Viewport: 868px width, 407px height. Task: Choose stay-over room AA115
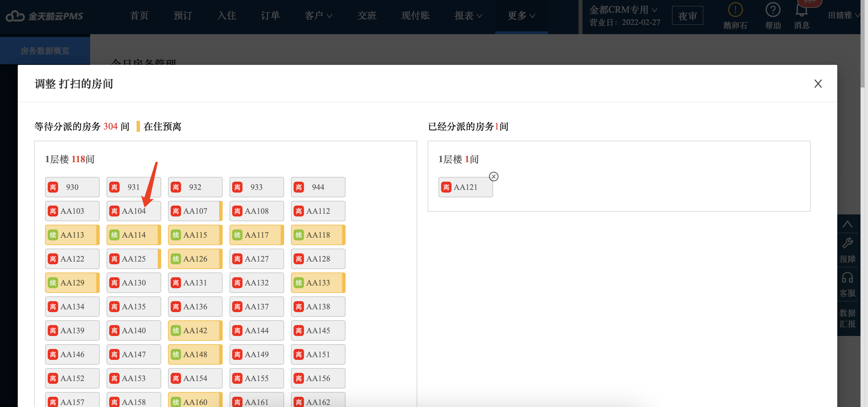click(x=195, y=235)
